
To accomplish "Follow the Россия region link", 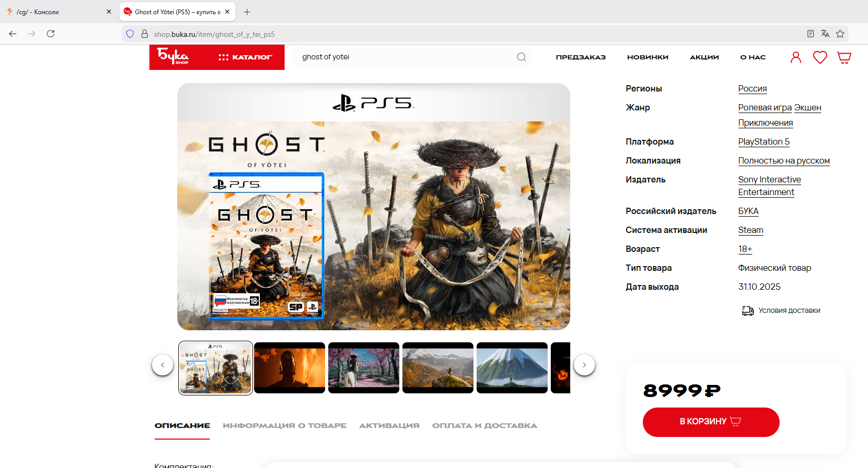I will 752,88.
